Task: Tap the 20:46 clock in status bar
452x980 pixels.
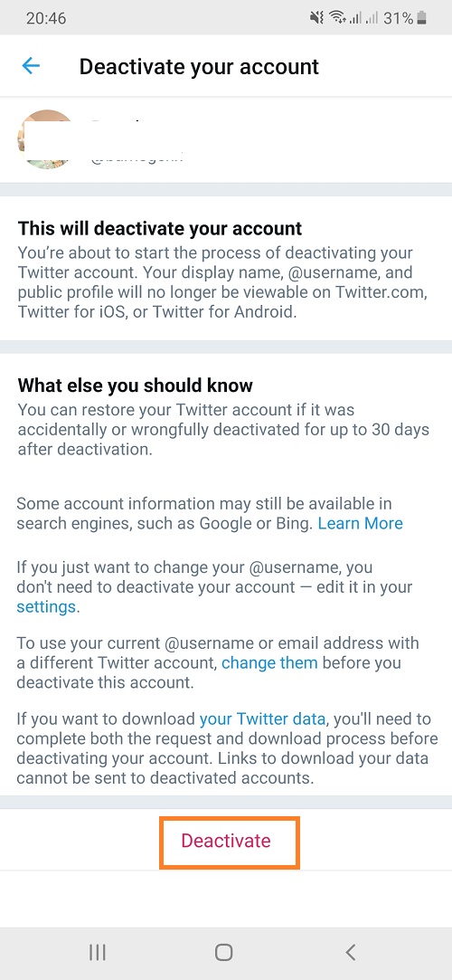Action: click(x=47, y=18)
